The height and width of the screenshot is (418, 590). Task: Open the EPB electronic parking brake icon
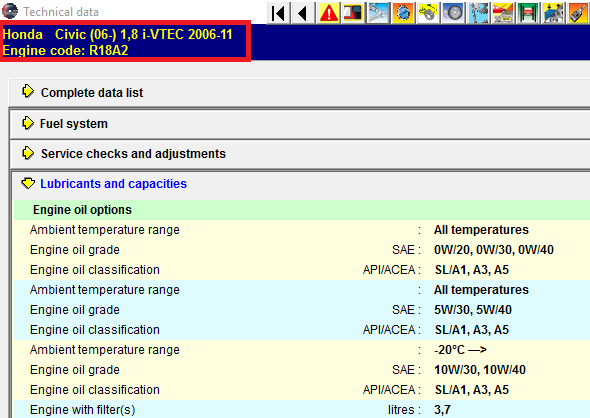click(x=553, y=13)
